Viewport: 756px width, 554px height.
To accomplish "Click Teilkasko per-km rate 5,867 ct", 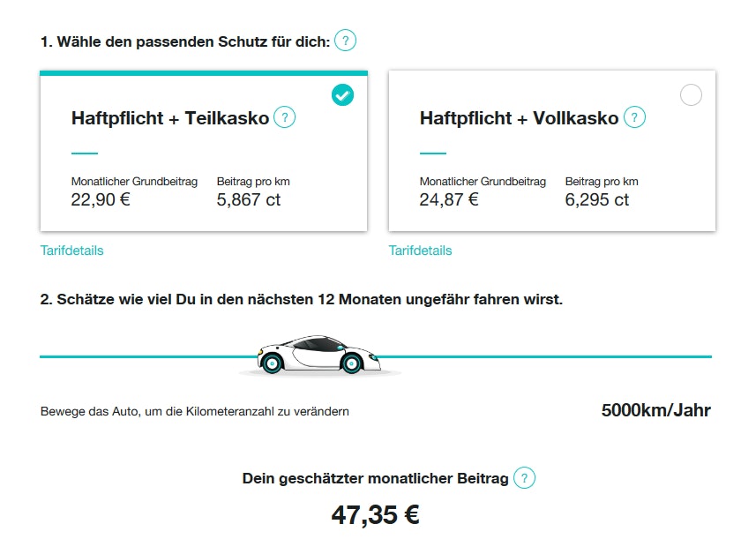I will click(249, 199).
